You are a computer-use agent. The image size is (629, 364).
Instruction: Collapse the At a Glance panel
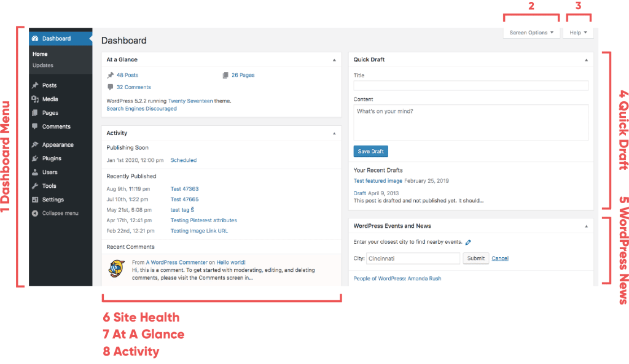point(335,60)
